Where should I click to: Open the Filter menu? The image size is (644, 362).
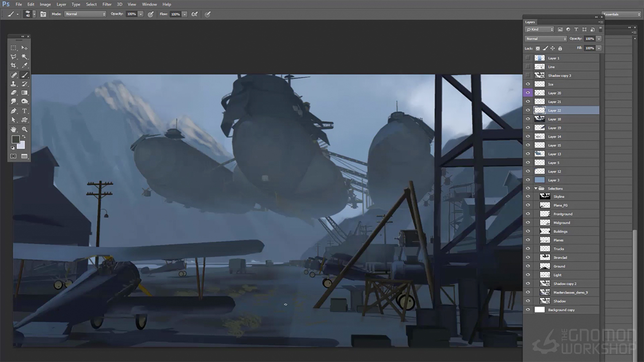pyautogui.click(x=107, y=4)
